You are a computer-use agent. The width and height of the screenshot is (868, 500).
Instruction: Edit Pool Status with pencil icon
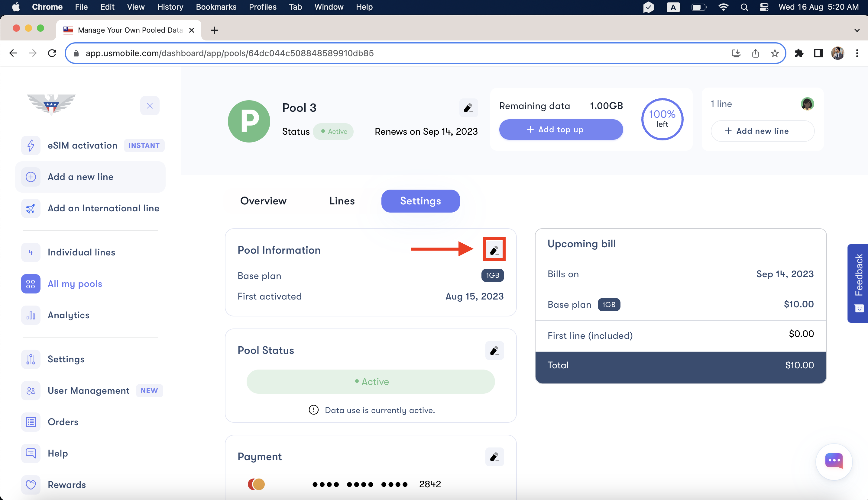[x=494, y=350]
